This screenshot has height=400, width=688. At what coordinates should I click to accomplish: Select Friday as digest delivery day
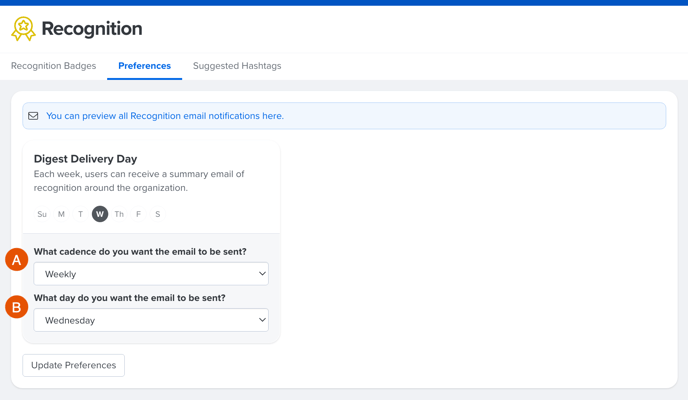click(x=138, y=214)
